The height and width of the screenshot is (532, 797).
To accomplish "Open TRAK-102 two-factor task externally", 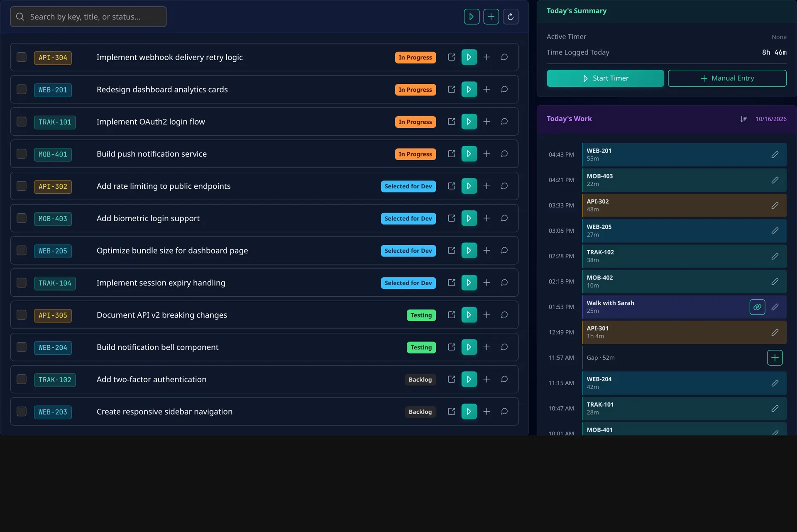I will coord(452,379).
